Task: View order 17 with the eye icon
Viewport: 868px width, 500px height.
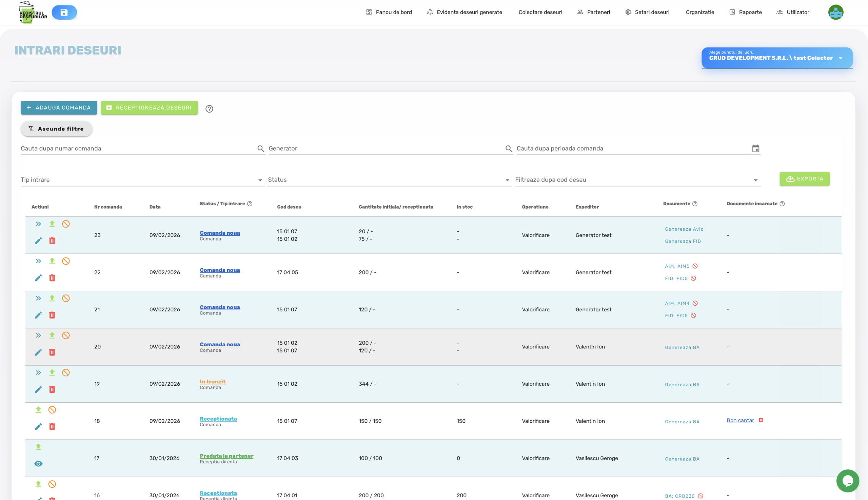Action: pos(38,464)
